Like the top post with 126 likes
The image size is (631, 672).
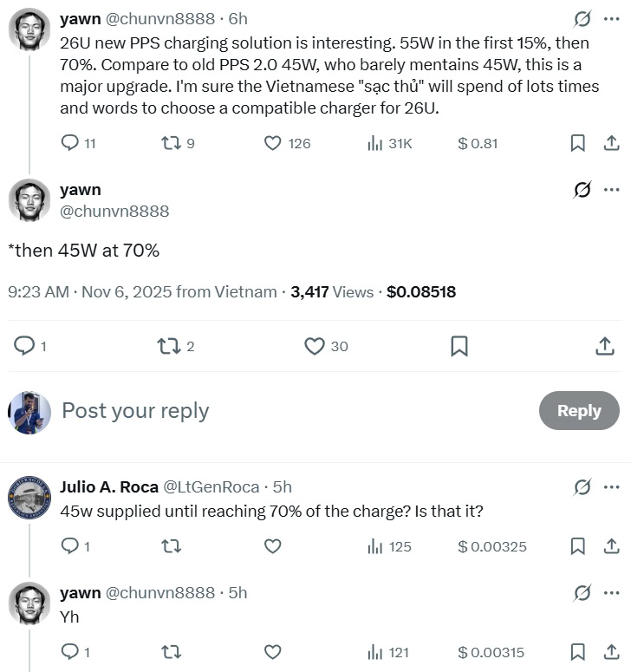[x=272, y=143]
